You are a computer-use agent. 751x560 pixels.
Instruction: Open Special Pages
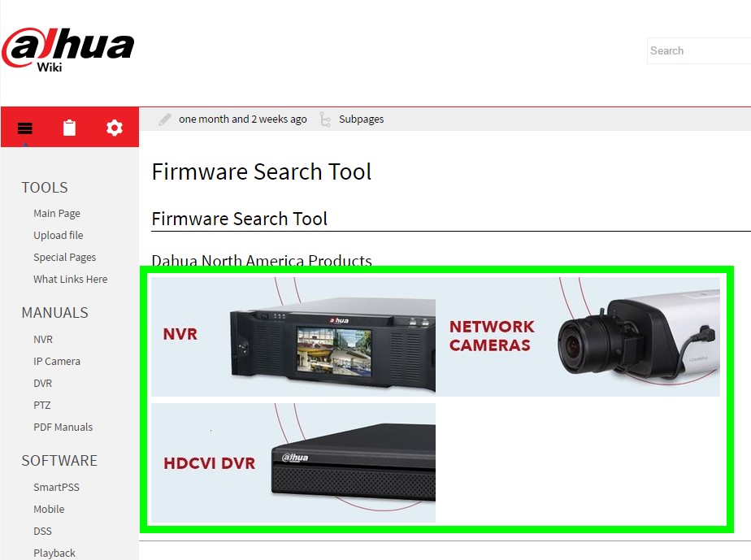pos(64,257)
